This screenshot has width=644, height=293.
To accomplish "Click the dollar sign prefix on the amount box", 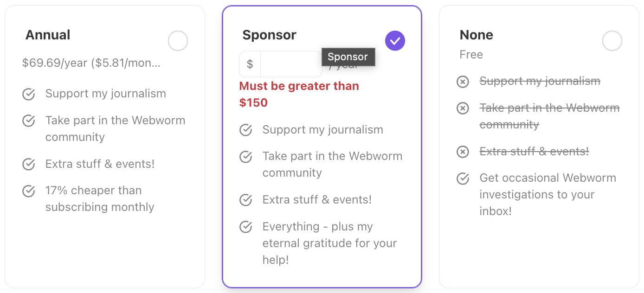I will click(249, 64).
